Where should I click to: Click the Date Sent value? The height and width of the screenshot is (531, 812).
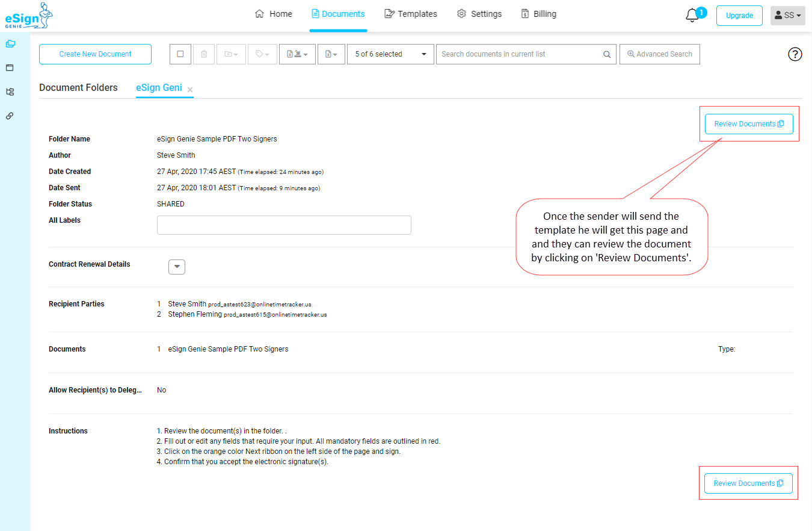click(239, 188)
